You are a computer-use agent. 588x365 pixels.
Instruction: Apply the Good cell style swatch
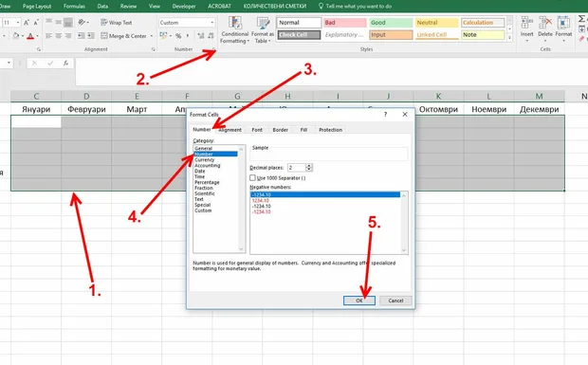tap(391, 23)
